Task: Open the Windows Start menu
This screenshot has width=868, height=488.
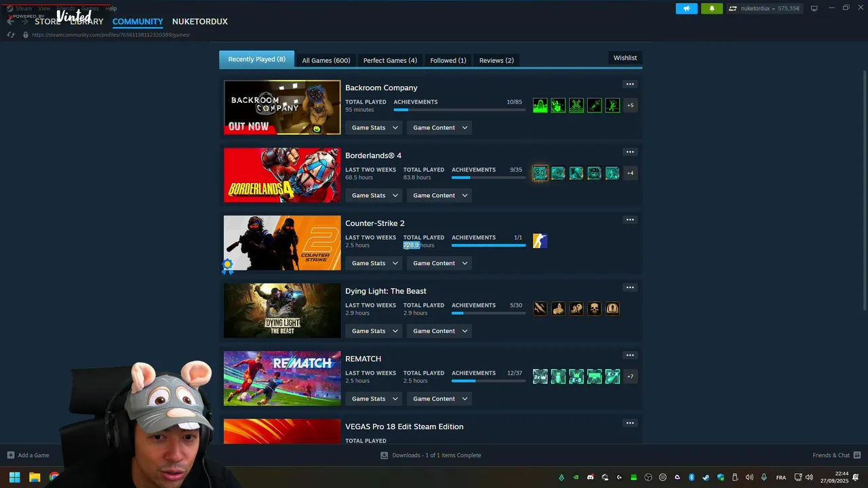Action: [14, 477]
